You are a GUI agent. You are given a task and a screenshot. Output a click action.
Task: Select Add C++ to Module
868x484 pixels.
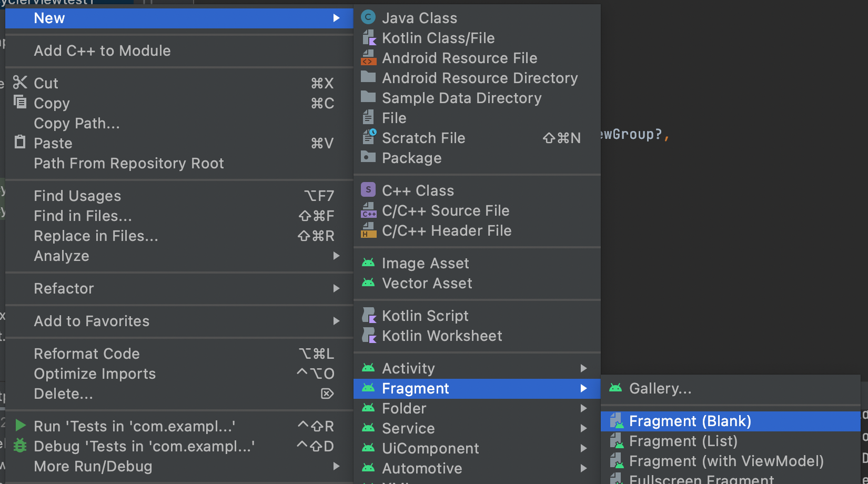(x=102, y=51)
